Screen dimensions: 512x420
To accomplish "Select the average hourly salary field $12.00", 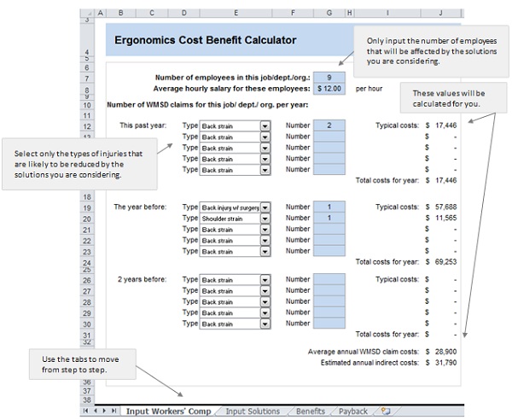I will point(329,89).
